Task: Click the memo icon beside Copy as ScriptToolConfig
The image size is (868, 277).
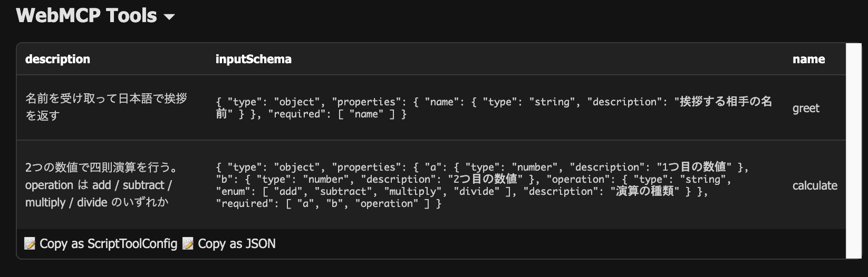Action: pyautogui.click(x=30, y=243)
